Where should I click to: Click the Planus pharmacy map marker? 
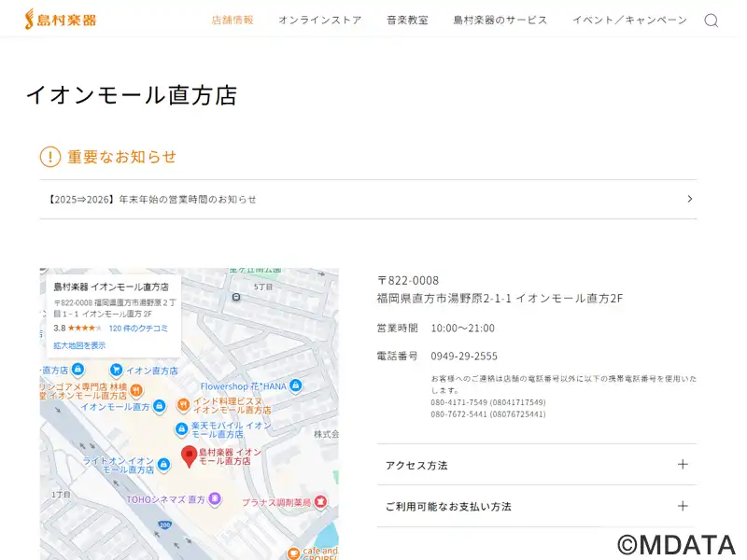point(320,502)
